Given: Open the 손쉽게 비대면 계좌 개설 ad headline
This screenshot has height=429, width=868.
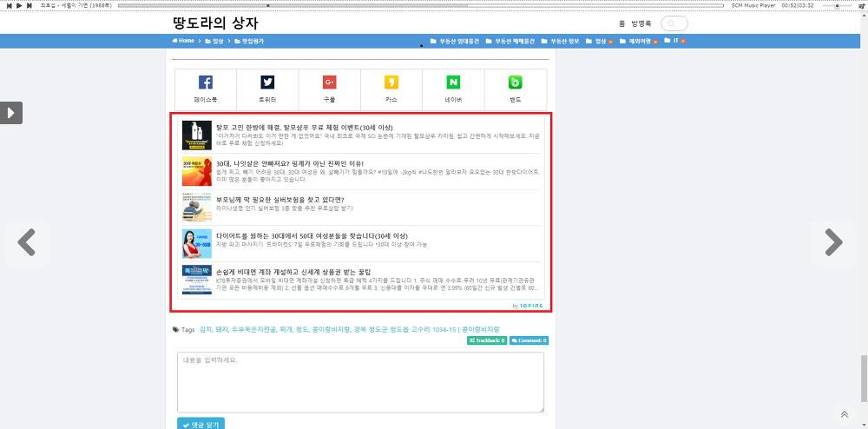Looking at the screenshot, I should click(x=293, y=273).
